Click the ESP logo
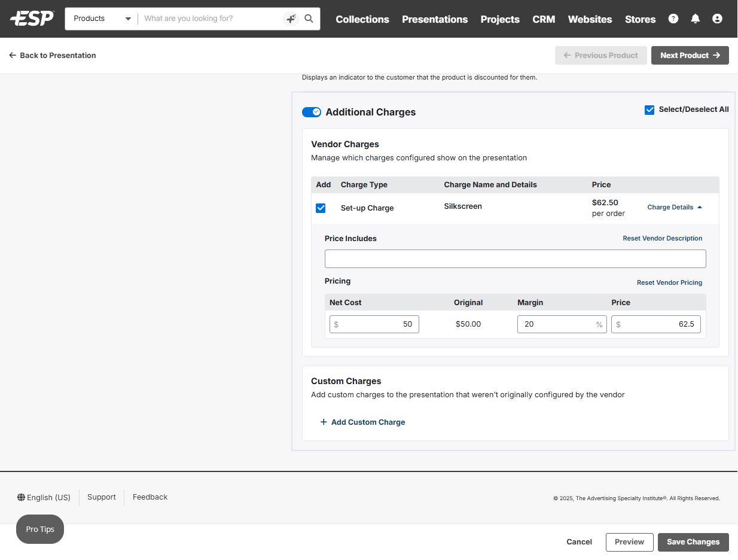 pyautogui.click(x=32, y=19)
